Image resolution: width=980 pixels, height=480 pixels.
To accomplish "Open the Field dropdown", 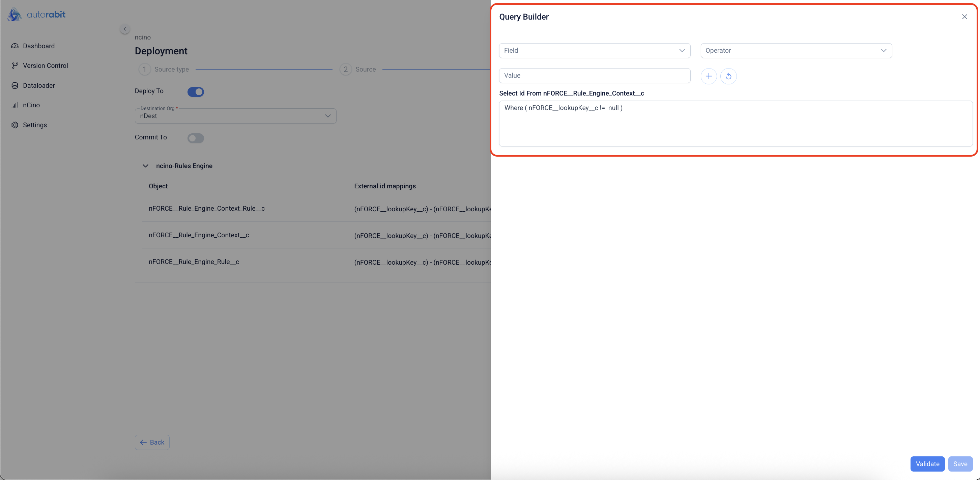I will pyautogui.click(x=594, y=51).
